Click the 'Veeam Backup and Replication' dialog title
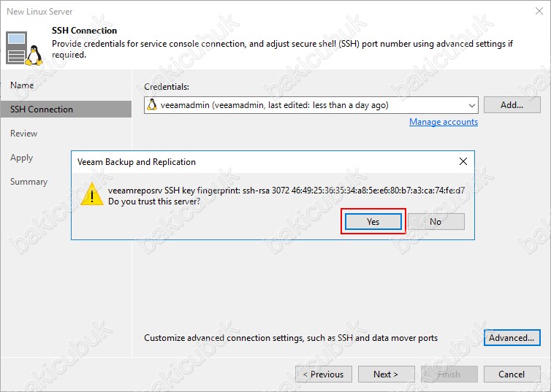Screen dimensions: 551x392 [x=137, y=162]
